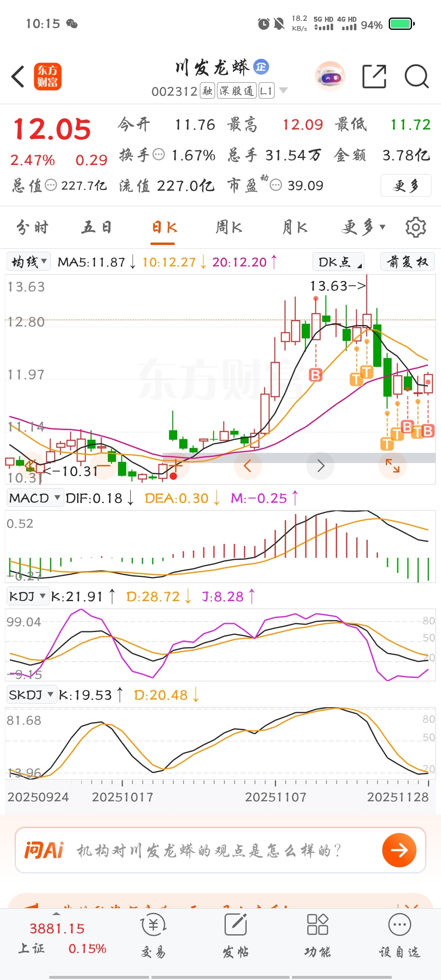The height and width of the screenshot is (980, 441).
Task: Open the AI robot assistant avatar
Action: [x=330, y=76]
